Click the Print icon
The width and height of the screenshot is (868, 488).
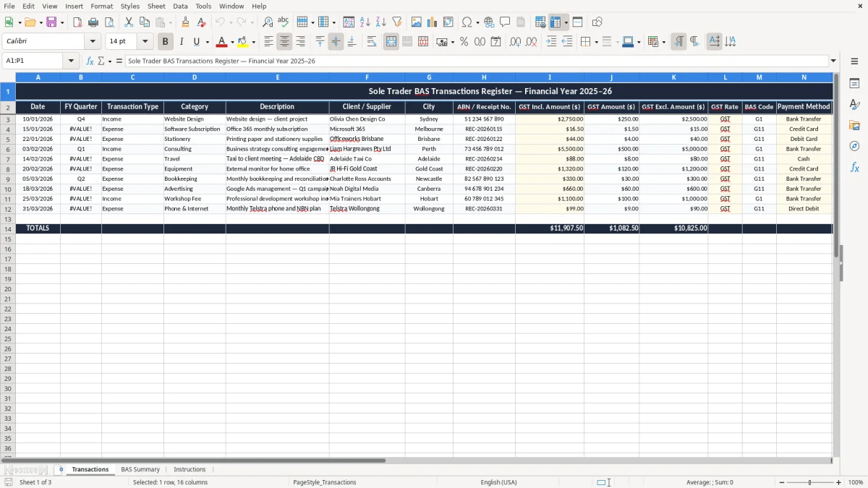coord(93,22)
